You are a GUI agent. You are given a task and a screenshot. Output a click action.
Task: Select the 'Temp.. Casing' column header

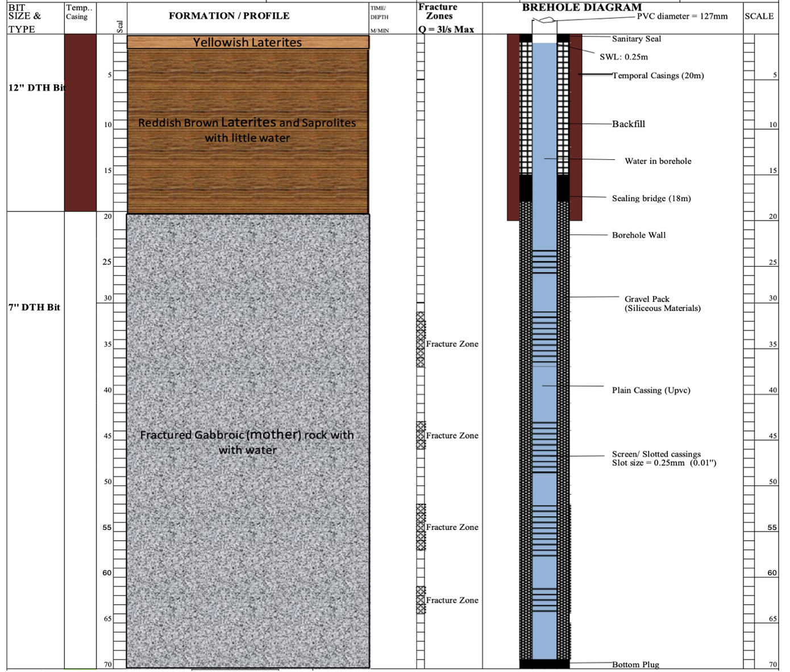[79, 12]
